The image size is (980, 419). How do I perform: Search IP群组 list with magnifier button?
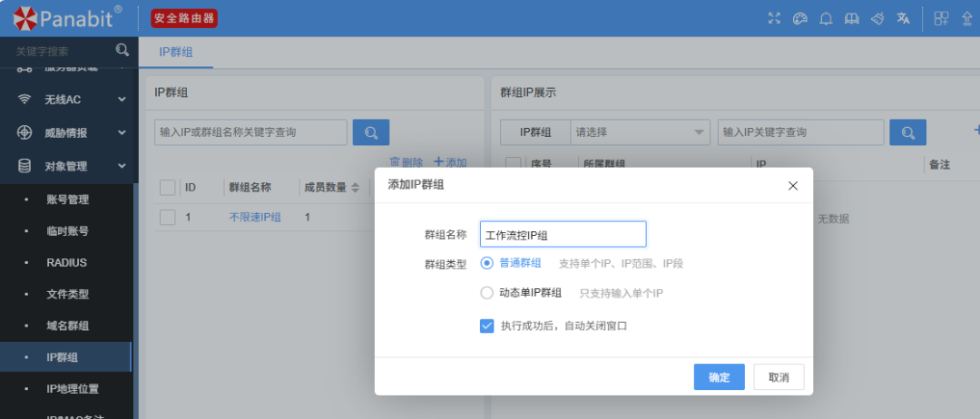(x=371, y=132)
